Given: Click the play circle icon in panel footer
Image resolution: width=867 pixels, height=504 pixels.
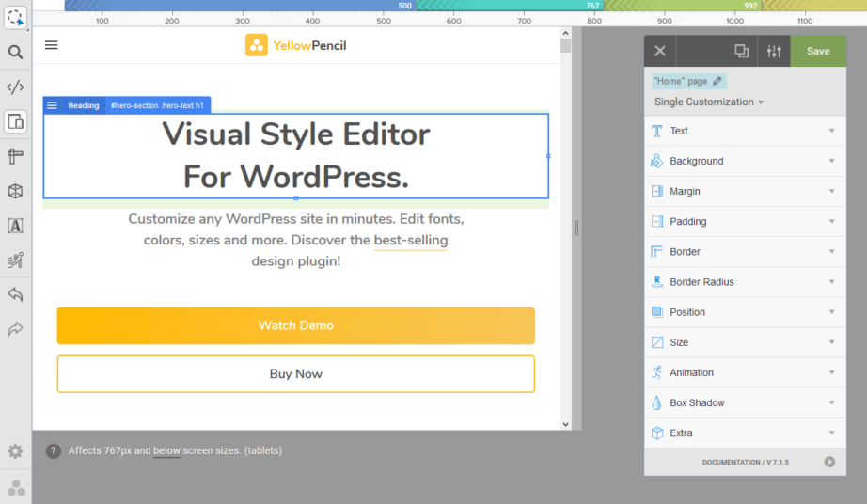Looking at the screenshot, I should tap(829, 462).
